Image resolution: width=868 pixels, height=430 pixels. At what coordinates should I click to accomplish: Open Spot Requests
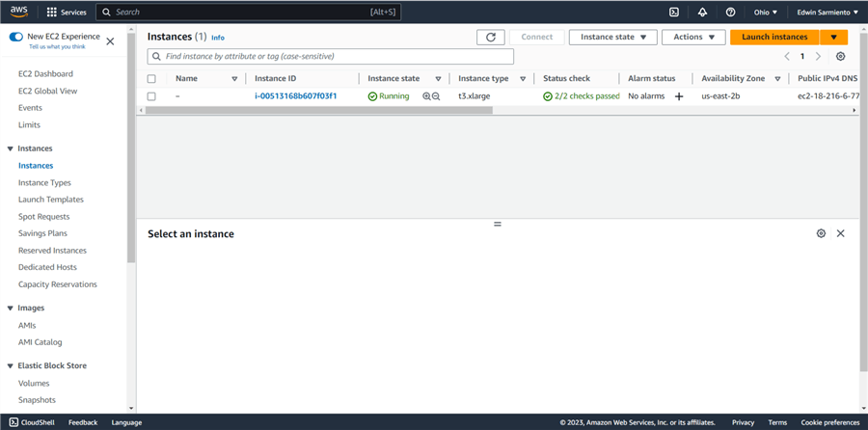(43, 216)
